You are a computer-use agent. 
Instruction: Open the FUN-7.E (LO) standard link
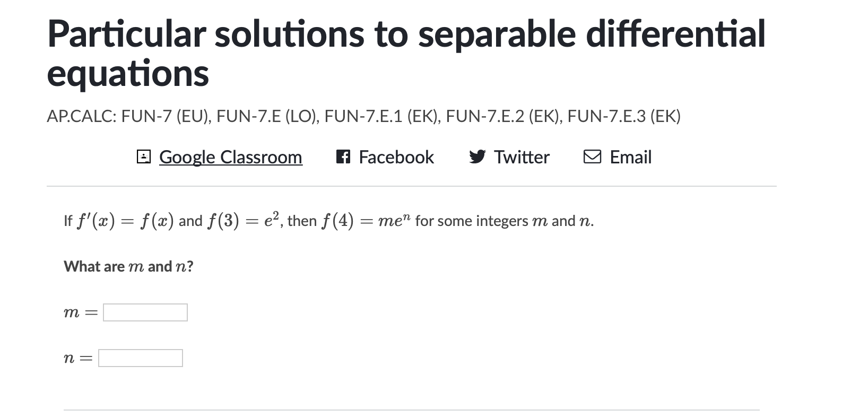[x=265, y=115]
